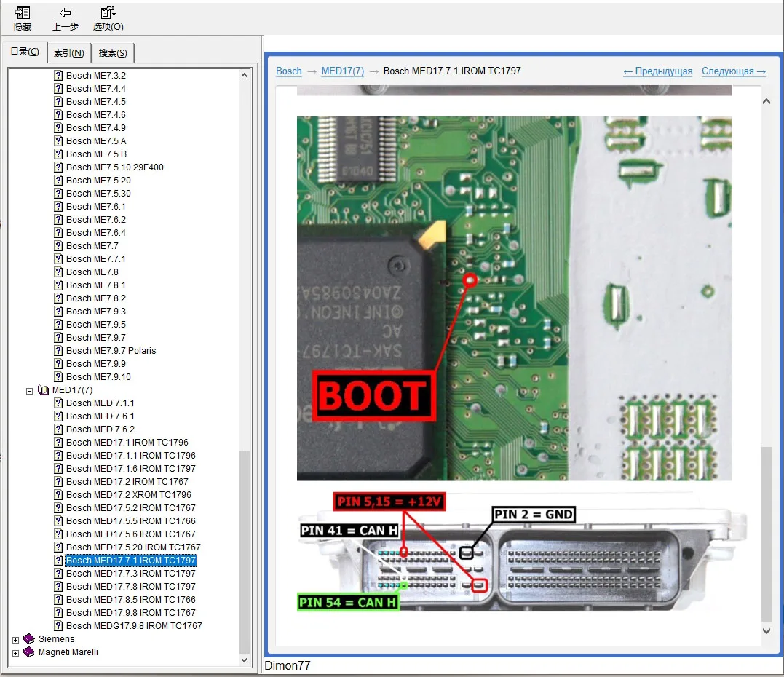Open the Contents (目录) tab
Screen dimensions: 784x677
tap(25, 52)
